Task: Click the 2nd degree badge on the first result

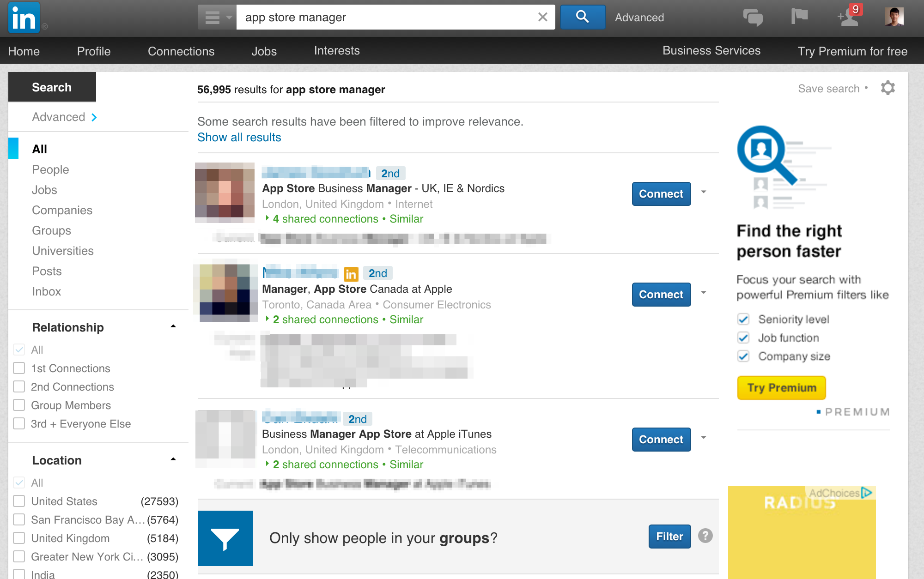Action: (x=390, y=174)
